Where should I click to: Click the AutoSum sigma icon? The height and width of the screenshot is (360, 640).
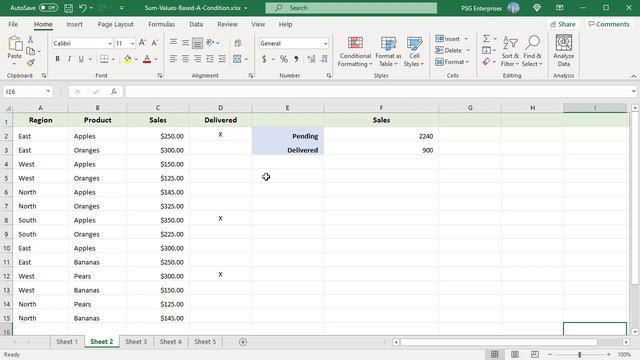pyautogui.click(x=486, y=39)
